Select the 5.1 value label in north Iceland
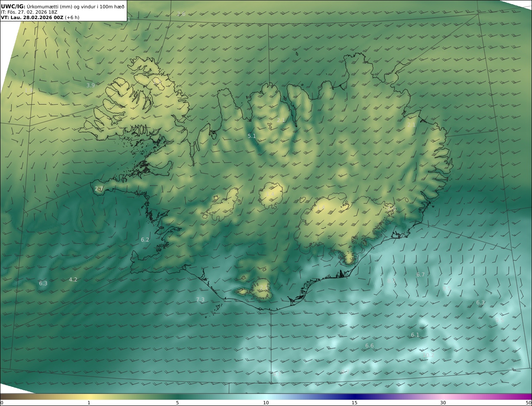The width and height of the screenshot is (532, 406). point(252,136)
